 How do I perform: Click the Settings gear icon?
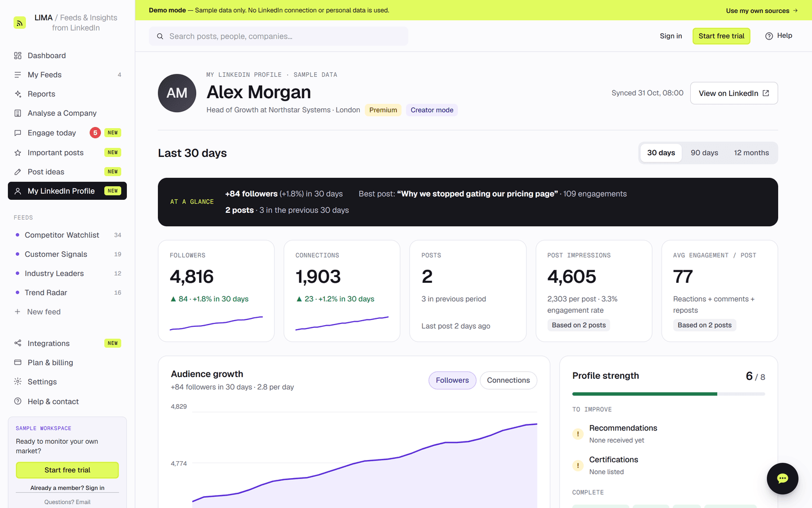coord(17,382)
